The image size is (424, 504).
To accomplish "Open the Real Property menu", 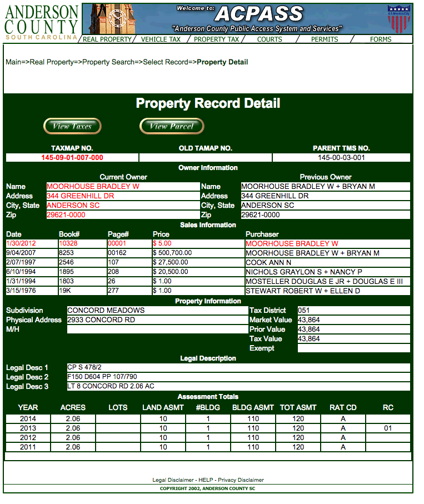I will coord(107,39).
